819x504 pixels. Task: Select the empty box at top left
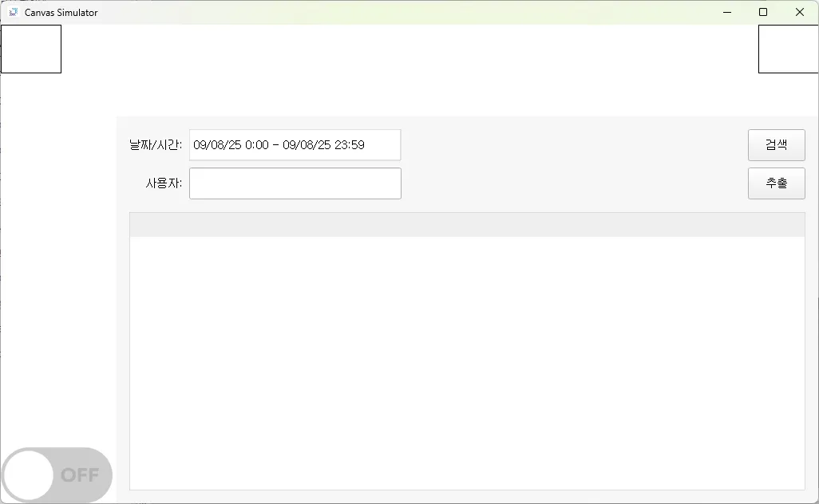31,49
